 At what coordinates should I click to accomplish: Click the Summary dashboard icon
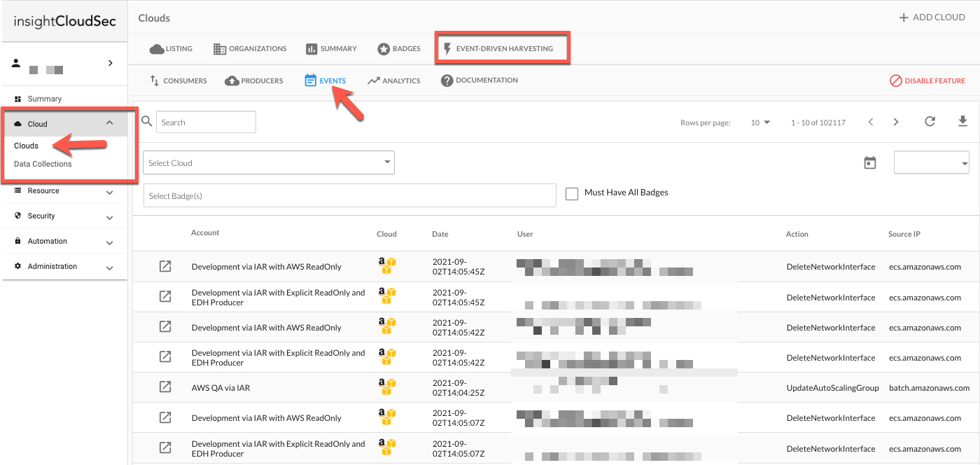[17, 99]
